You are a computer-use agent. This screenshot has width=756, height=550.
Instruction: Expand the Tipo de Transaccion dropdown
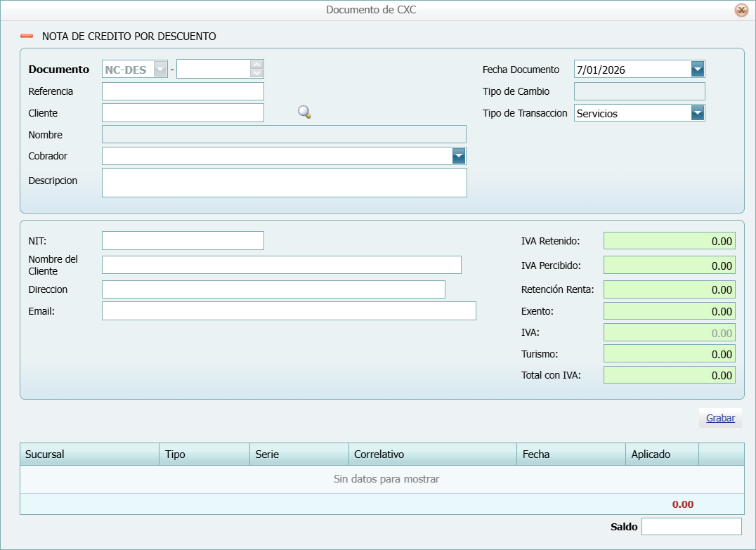tap(697, 113)
